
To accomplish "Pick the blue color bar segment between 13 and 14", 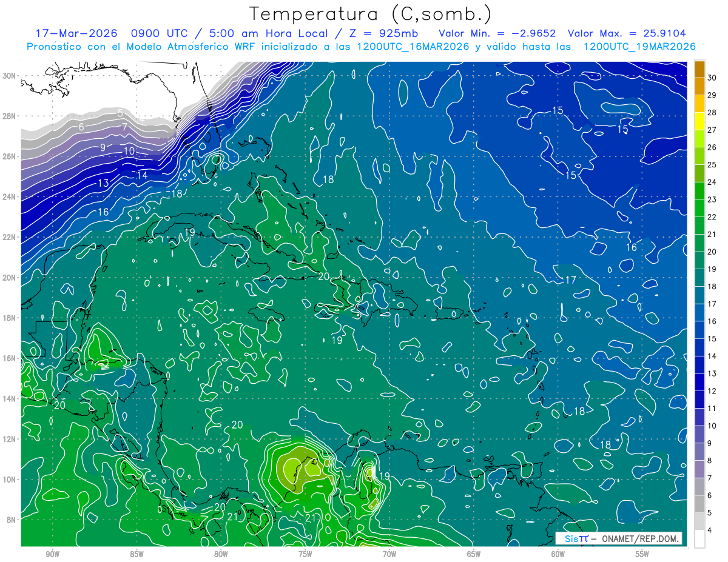I will coord(699,365).
